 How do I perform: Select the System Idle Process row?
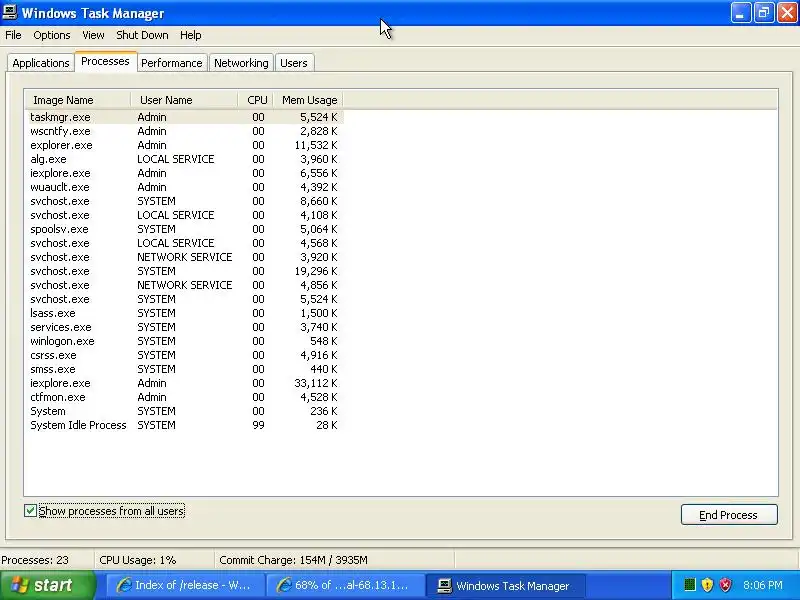click(x=184, y=426)
